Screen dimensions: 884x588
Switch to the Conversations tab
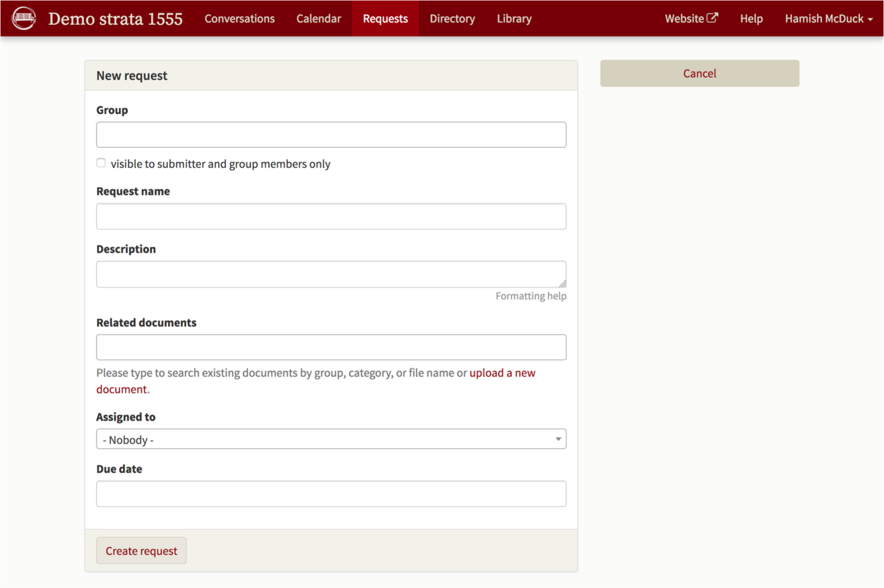[239, 18]
